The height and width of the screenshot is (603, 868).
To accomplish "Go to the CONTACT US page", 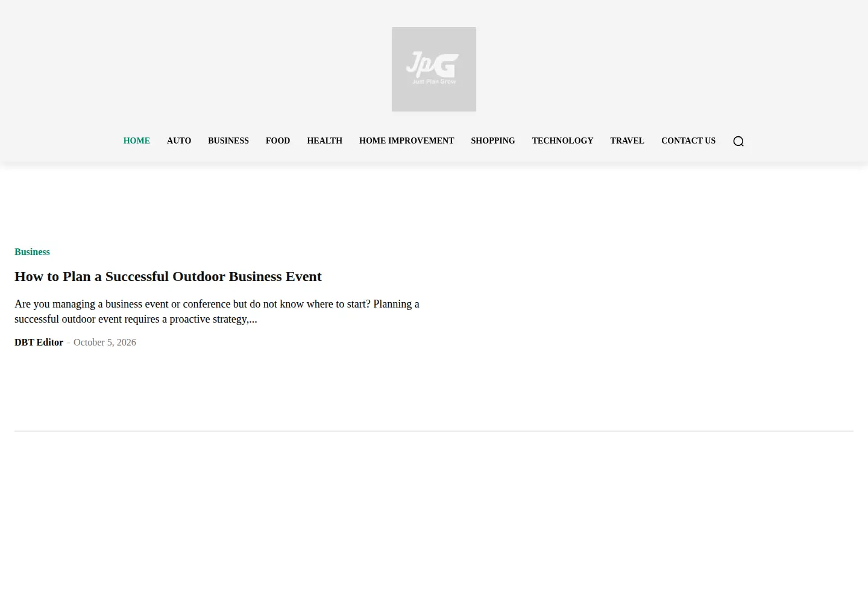I will (x=688, y=140).
